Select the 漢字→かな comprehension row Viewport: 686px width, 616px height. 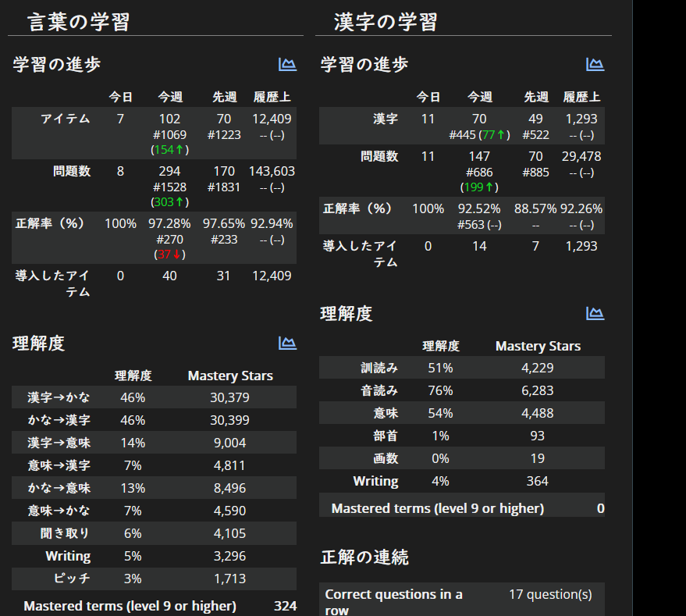coord(154,397)
